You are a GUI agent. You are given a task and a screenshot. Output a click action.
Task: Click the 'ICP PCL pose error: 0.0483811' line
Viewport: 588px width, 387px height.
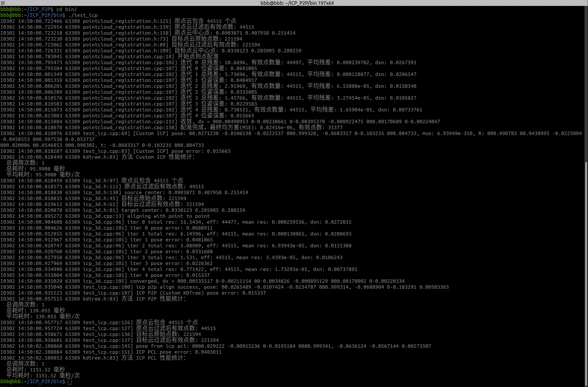pyautogui.click(x=179, y=352)
